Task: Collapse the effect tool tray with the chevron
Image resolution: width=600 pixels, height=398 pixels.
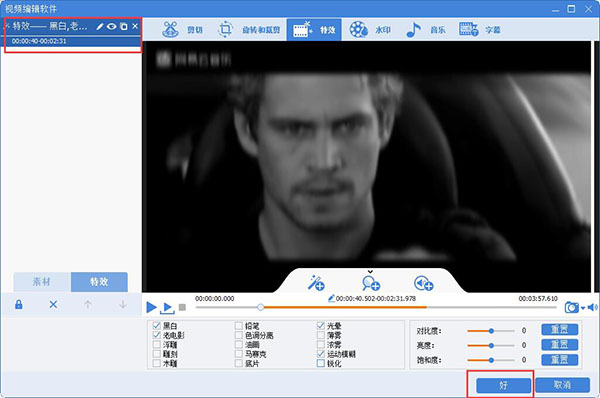Action: point(370,272)
